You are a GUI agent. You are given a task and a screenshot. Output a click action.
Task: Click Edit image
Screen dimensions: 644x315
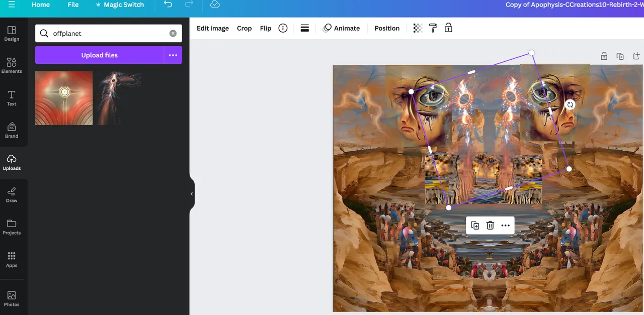point(213,28)
